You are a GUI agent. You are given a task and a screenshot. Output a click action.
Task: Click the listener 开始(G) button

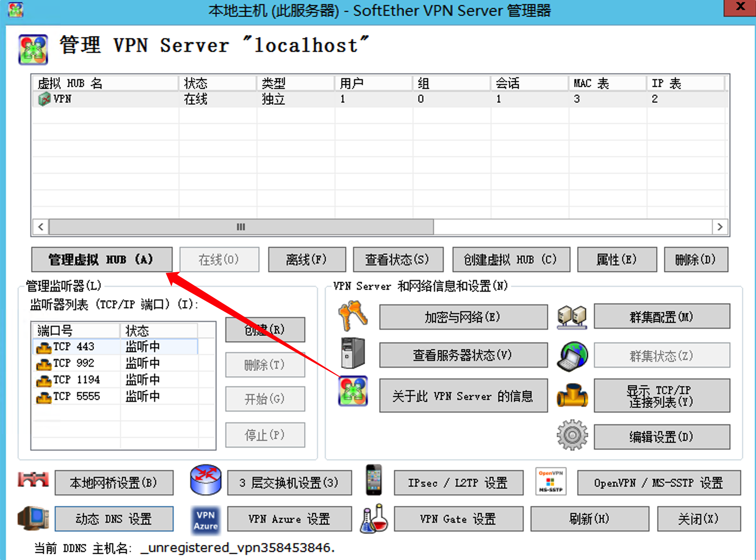point(265,399)
